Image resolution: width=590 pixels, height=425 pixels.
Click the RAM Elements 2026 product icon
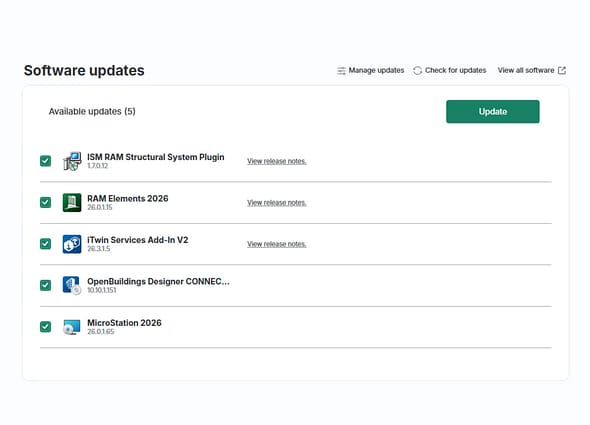point(72,203)
